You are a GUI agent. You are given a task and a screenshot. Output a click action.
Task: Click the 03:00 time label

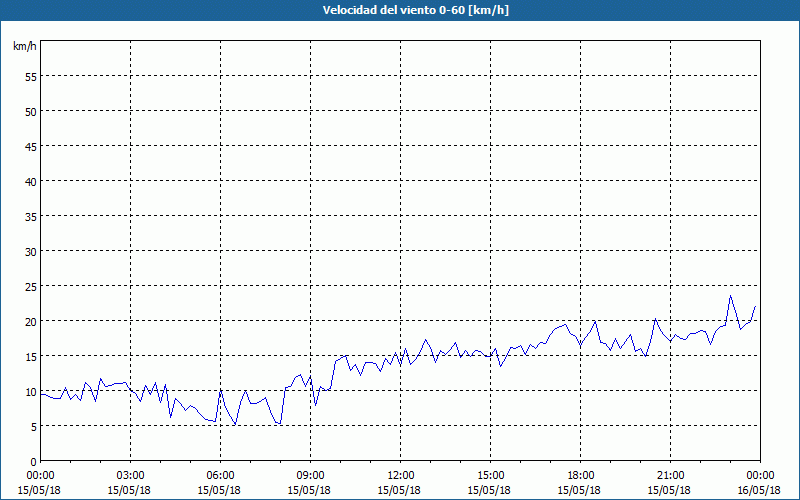pos(131,476)
